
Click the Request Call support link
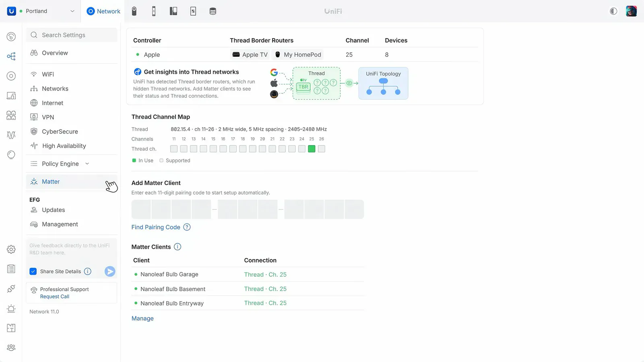[x=55, y=297]
